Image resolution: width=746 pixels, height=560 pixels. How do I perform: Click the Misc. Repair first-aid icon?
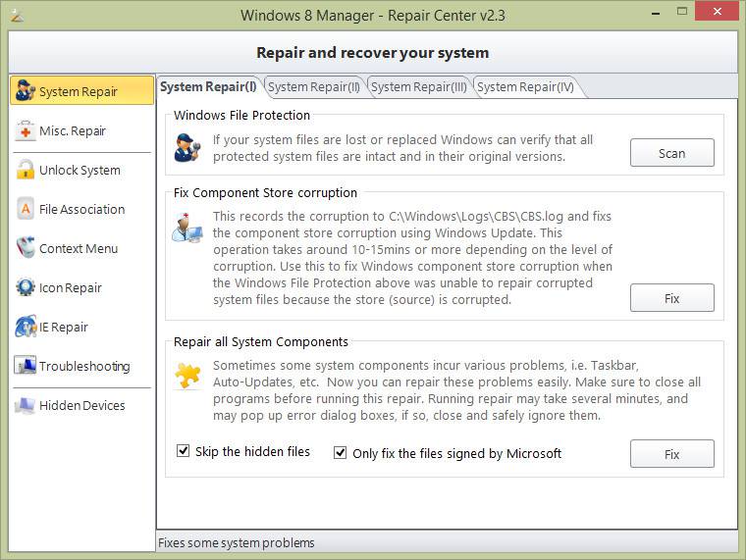(26, 130)
